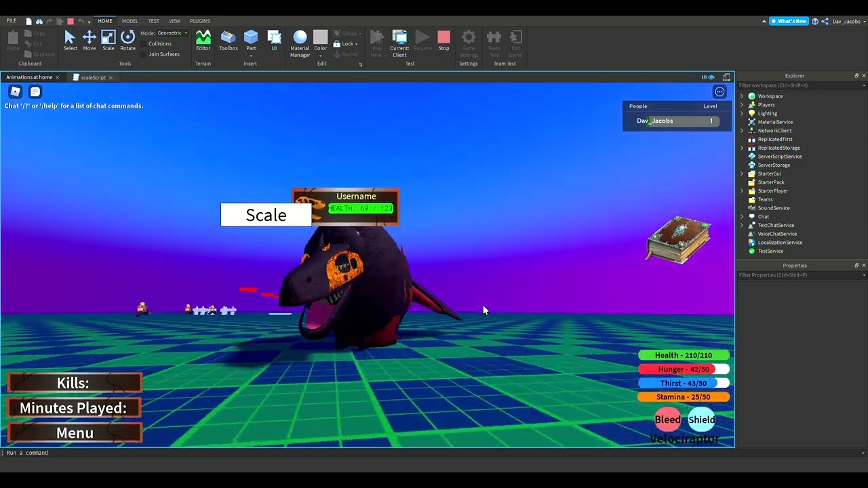Click the Color swatch in Edit group
868x488 pixels.
point(320,37)
